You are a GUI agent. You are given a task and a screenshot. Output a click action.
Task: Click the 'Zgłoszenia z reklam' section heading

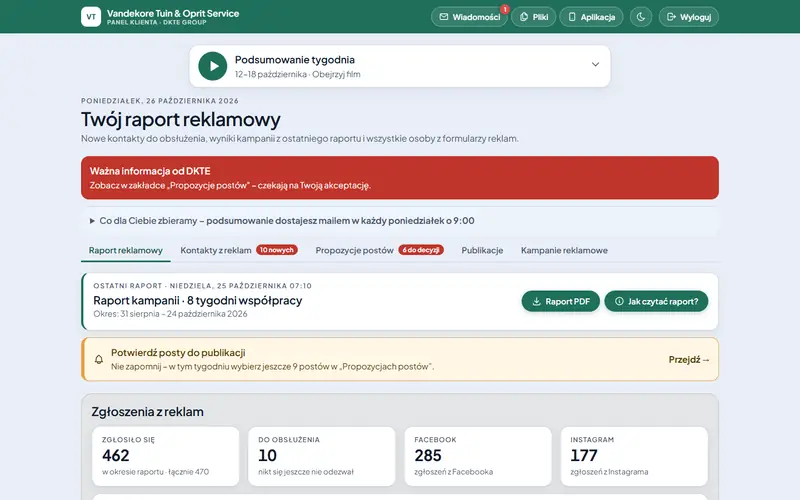147,412
